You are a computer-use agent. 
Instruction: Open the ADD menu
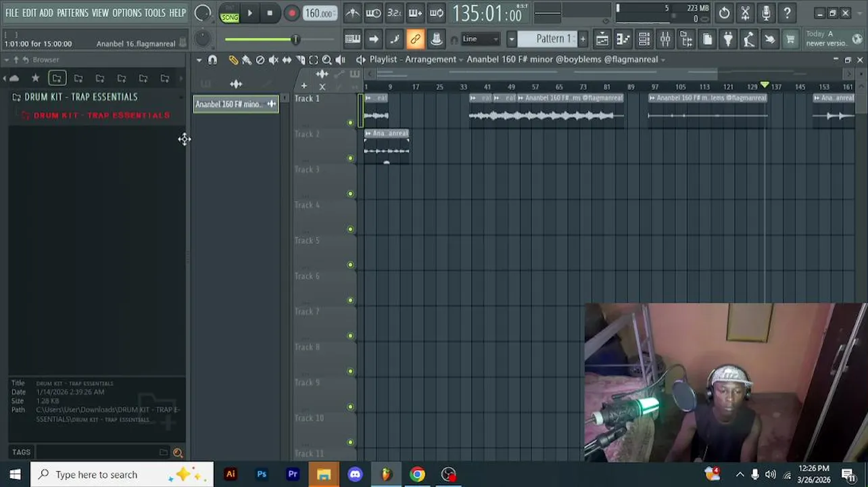46,13
